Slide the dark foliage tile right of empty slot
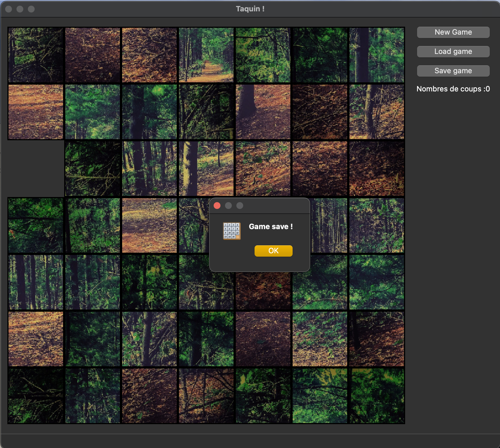 pos(93,169)
